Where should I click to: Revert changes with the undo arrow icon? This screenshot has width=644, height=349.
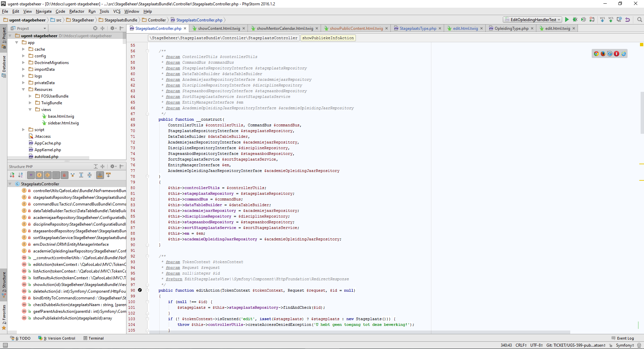coord(628,20)
